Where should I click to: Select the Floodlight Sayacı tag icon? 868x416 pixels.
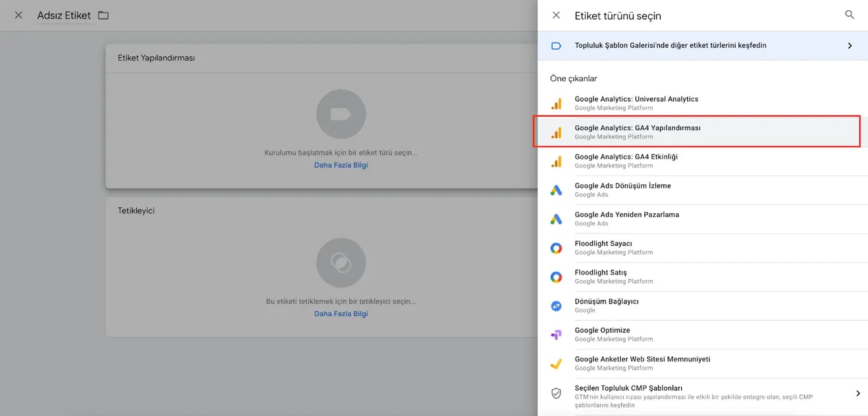(557, 248)
